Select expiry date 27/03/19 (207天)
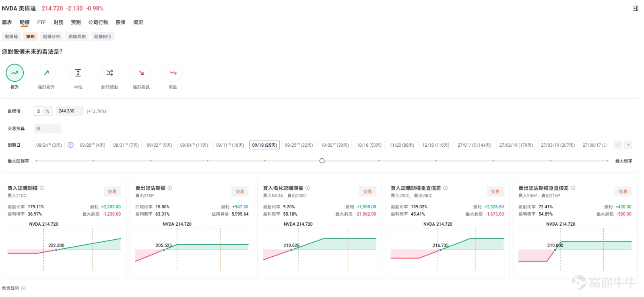The height and width of the screenshot is (297, 644). click(558, 145)
